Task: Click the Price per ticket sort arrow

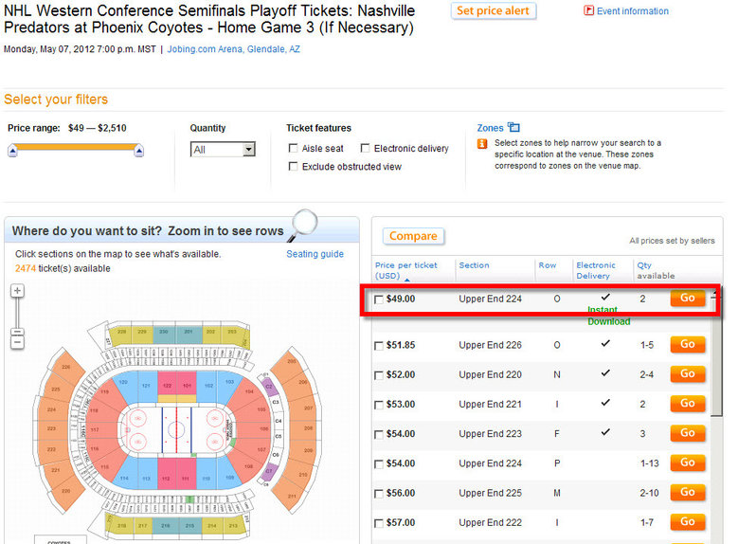Action: click(x=407, y=280)
